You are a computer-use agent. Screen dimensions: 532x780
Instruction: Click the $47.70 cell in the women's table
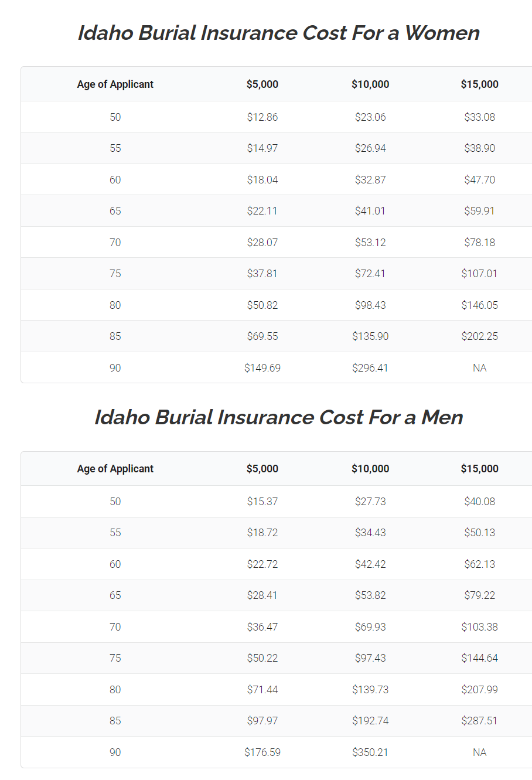click(x=480, y=180)
